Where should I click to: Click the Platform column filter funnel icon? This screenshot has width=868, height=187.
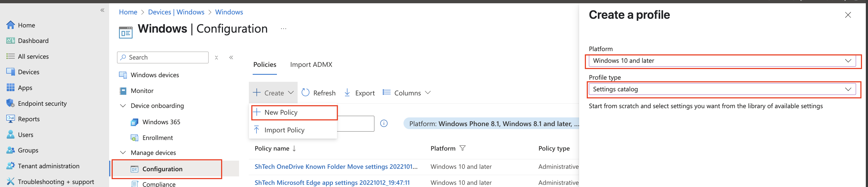463,148
